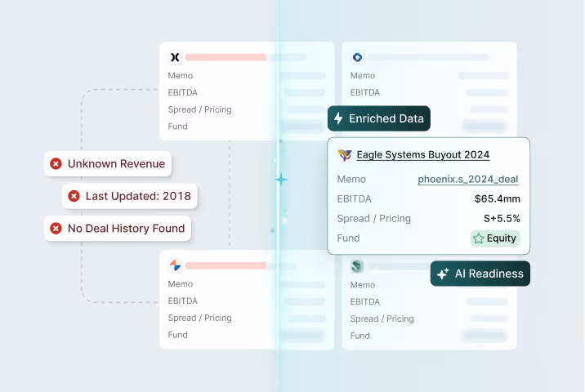This screenshot has width=585, height=392.
Task: Click the $65.4mm EBITDA value
Action: point(498,198)
